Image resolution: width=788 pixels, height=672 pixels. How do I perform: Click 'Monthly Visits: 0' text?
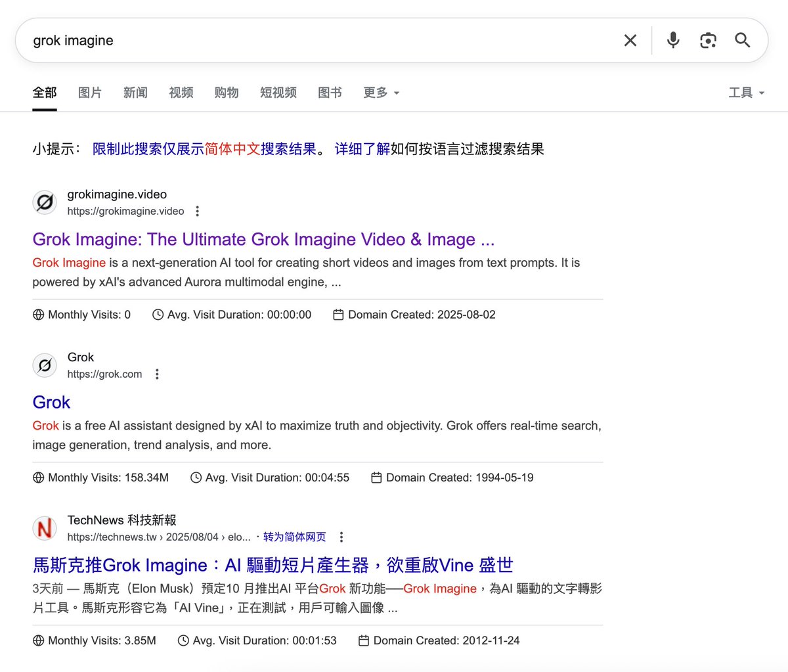pos(89,315)
